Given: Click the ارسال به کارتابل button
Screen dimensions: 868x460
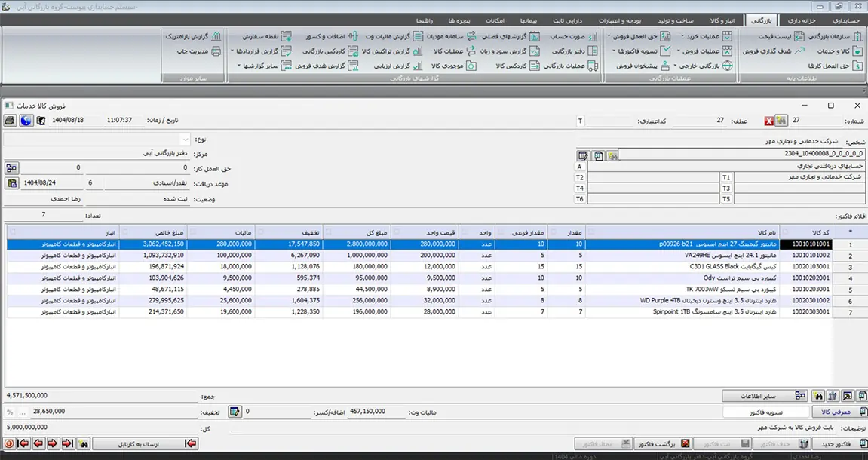Looking at the screenshot, I should pos(143,445).
